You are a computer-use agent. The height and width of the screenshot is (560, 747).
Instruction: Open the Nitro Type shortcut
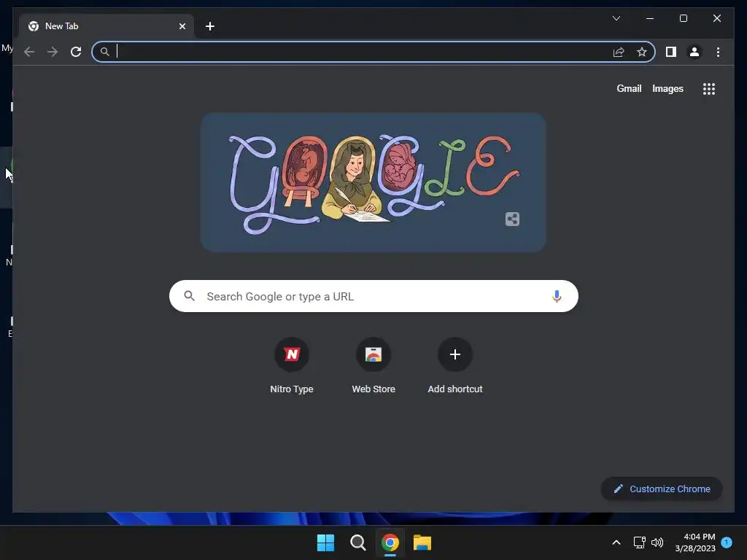click(292, 366)
